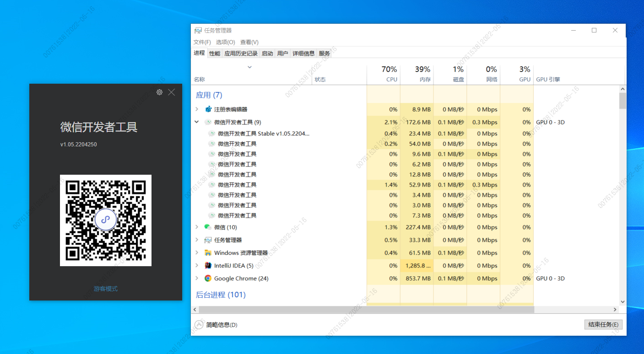644x354 pixels.
Task: Expand the 注册表编辑器 process group
Action: pyautogui.click(x=197, y=109)
